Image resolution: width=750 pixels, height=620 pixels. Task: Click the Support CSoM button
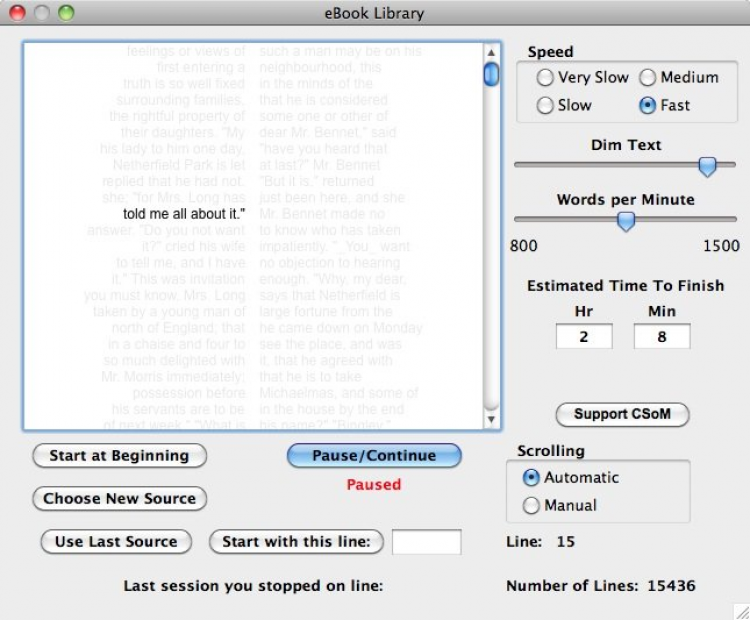coord(622,414)
